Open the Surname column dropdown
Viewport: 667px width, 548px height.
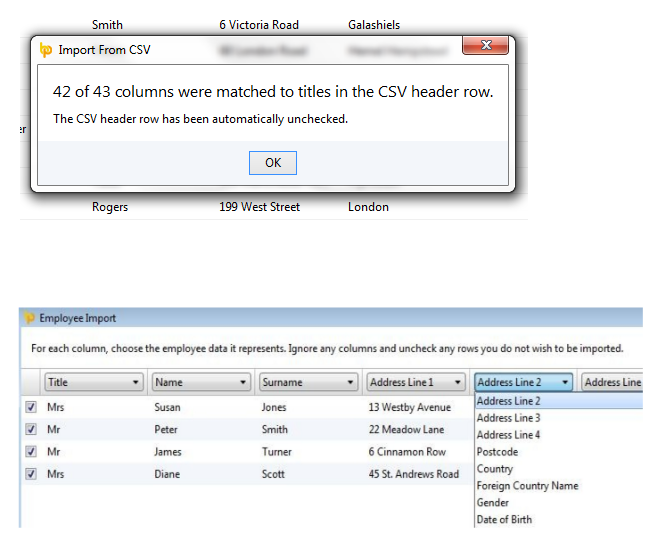click(308, 382)
